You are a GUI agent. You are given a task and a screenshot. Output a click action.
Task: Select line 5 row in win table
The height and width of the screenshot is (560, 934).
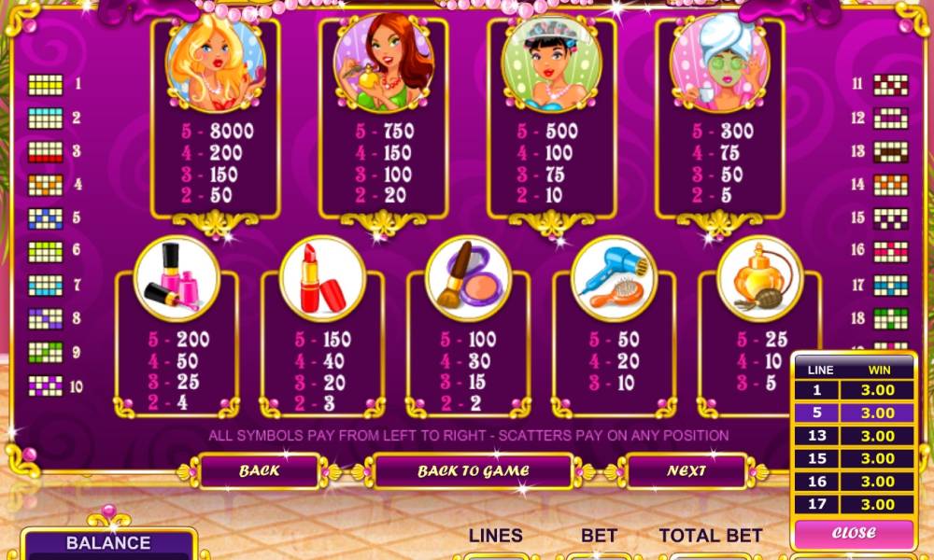click(855, 413)
